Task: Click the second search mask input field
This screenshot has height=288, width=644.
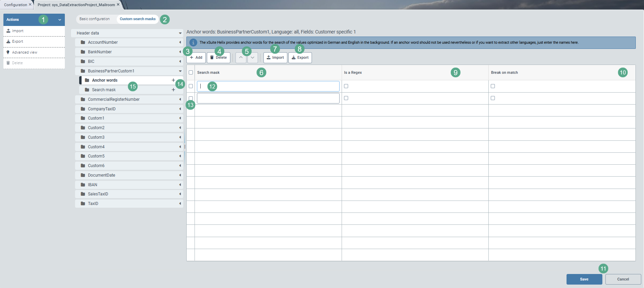Action: (268, 98)
